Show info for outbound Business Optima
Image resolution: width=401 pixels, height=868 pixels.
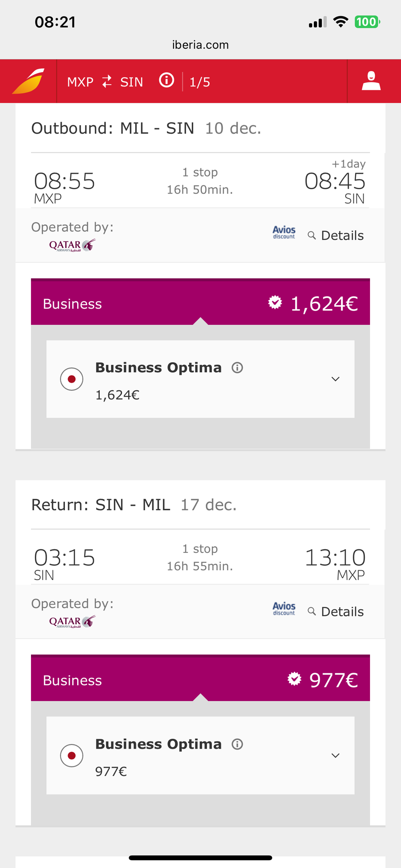[x=237, y=368]
